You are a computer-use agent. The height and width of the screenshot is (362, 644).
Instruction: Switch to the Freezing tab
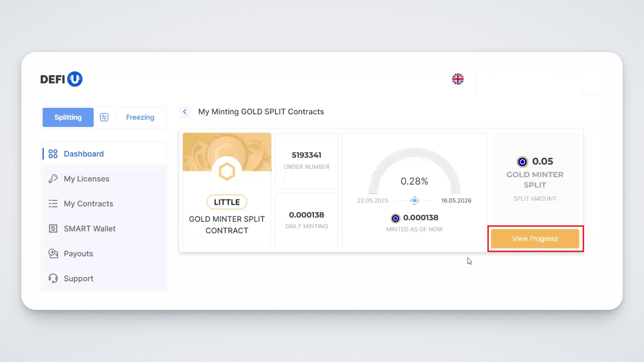[x=140, y=117]
